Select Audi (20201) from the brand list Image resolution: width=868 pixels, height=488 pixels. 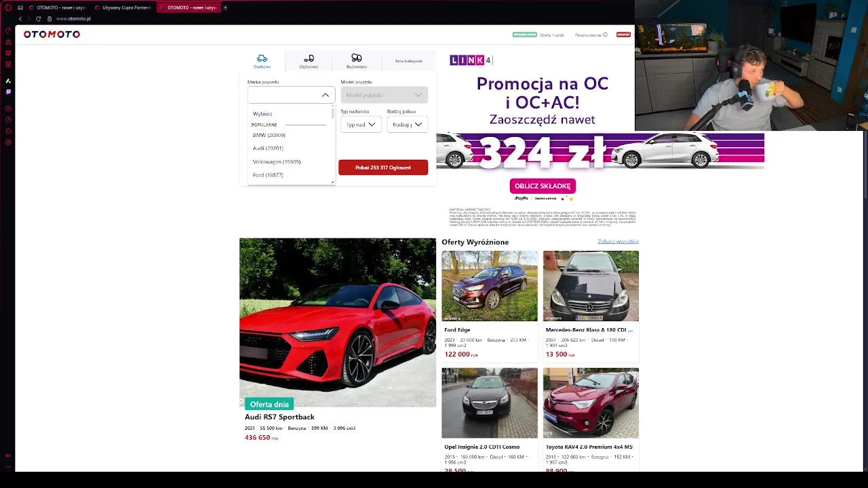pos(268,148)
